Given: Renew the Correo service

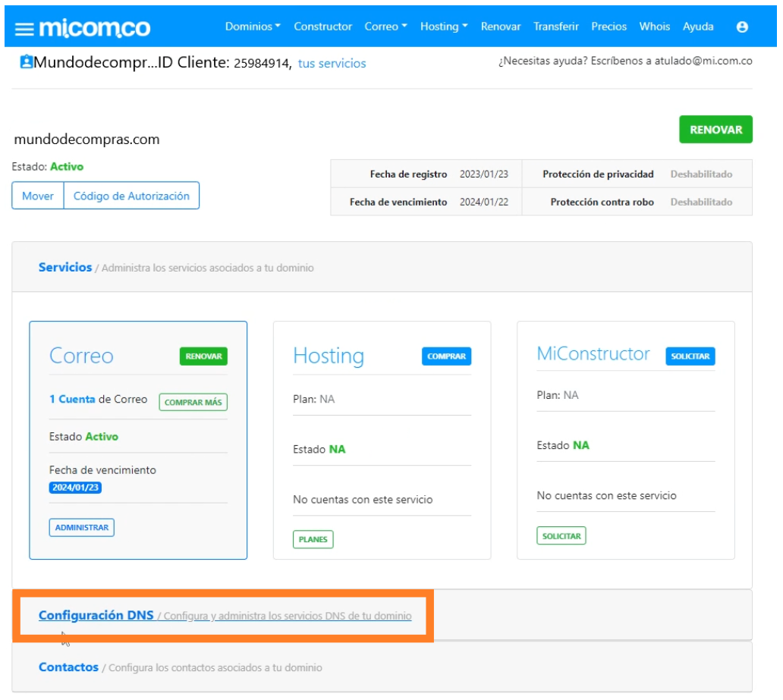Looking at the screenshot, I should pos(204,356).
